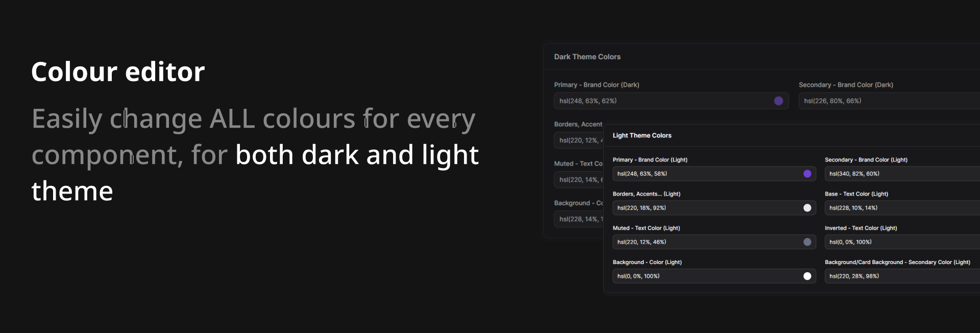Screen dimensions: 980x333
Task: Focus the Base Text Color (Light) input
Action: (901, 208)
